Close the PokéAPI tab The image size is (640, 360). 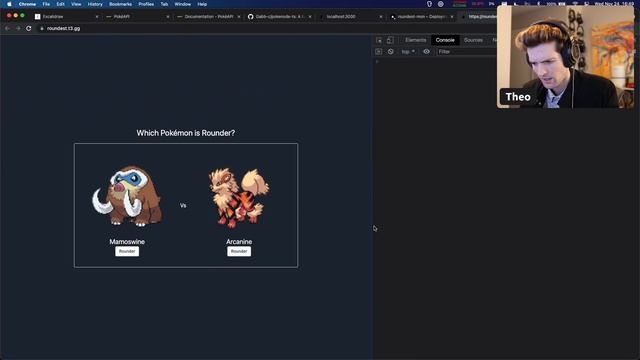click(x=168, y=17)
